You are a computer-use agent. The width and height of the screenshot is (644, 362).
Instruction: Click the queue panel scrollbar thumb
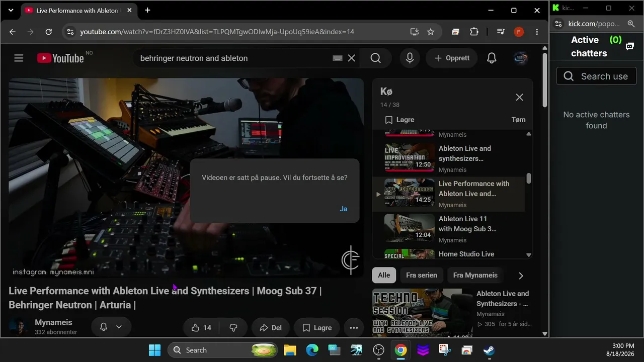(x=529, y=178)
